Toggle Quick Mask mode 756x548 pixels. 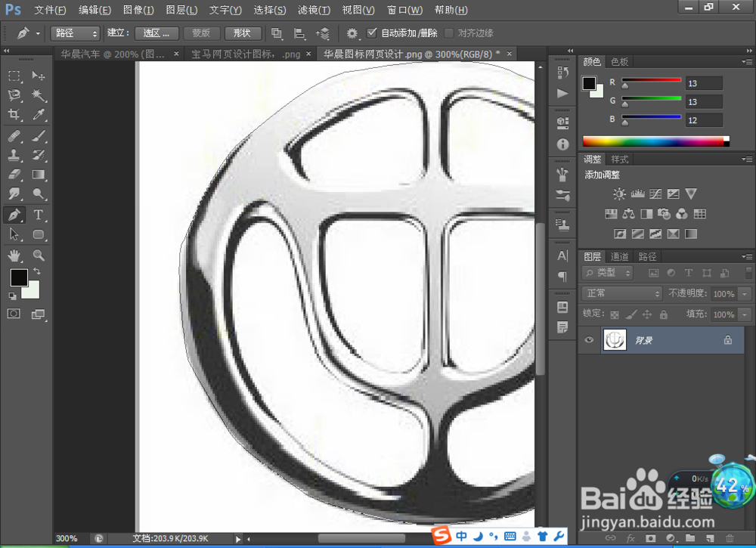coord(14,314)
